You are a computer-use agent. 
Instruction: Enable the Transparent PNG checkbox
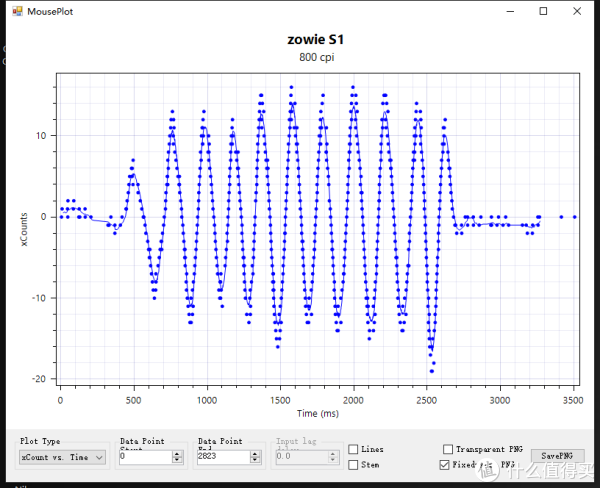coord(448,449)
